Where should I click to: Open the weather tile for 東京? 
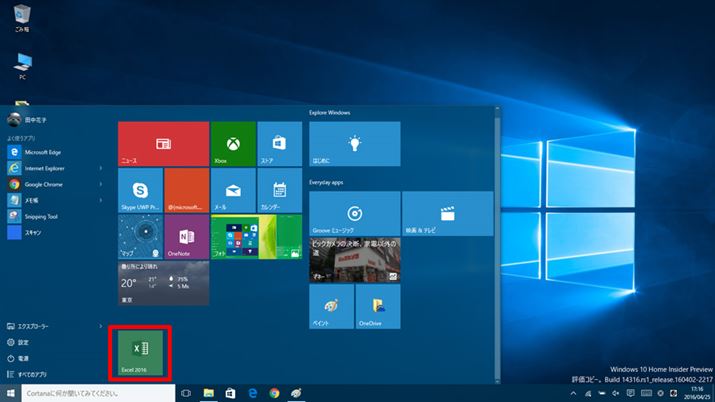163,283
